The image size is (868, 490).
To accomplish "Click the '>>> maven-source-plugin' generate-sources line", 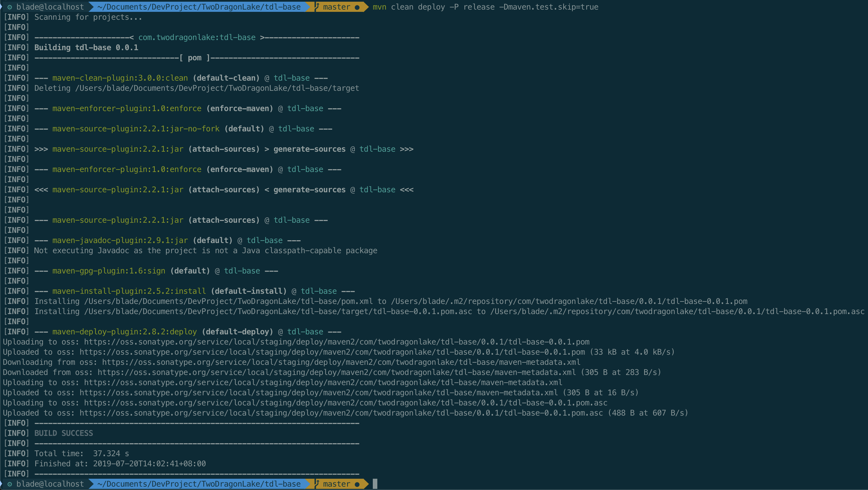I will tap(224, 149).
